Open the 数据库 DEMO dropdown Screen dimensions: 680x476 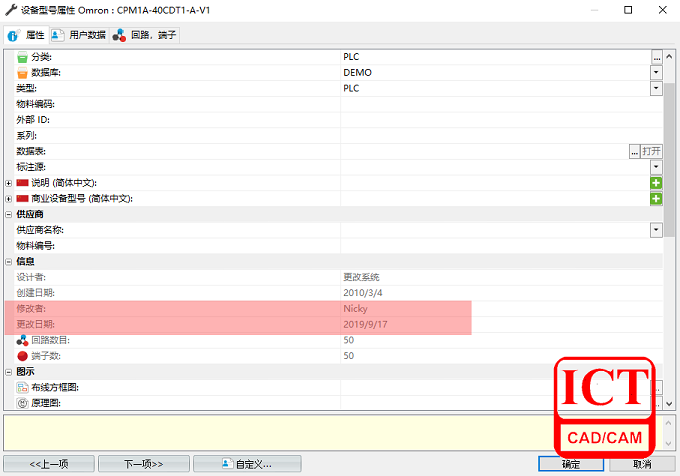pos(656,72)
